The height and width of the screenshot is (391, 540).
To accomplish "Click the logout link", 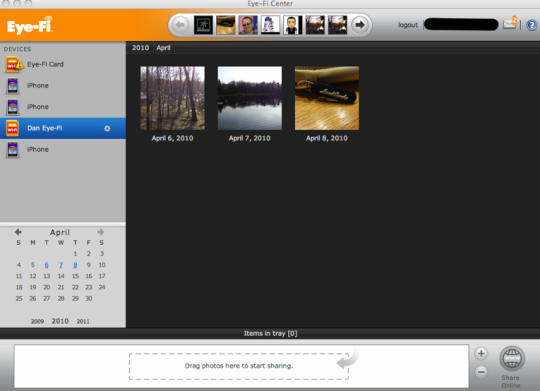I will click(x=408, y=25).
